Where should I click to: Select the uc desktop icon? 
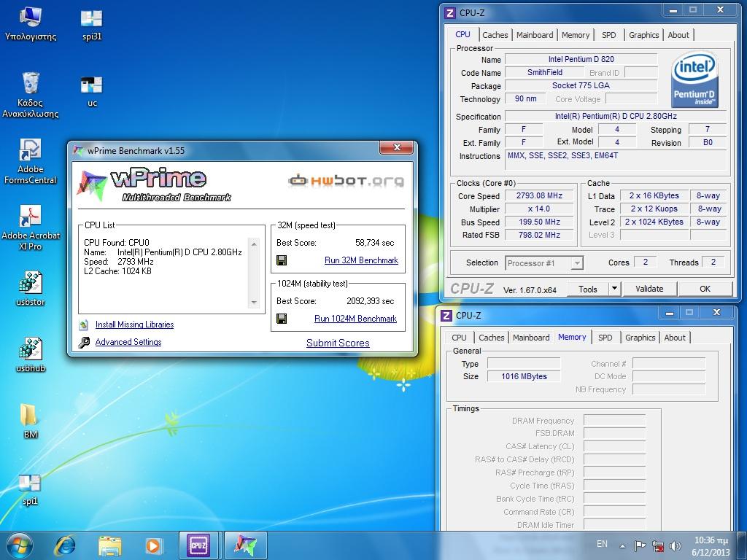pyautogui.click(x=91, y=91)
